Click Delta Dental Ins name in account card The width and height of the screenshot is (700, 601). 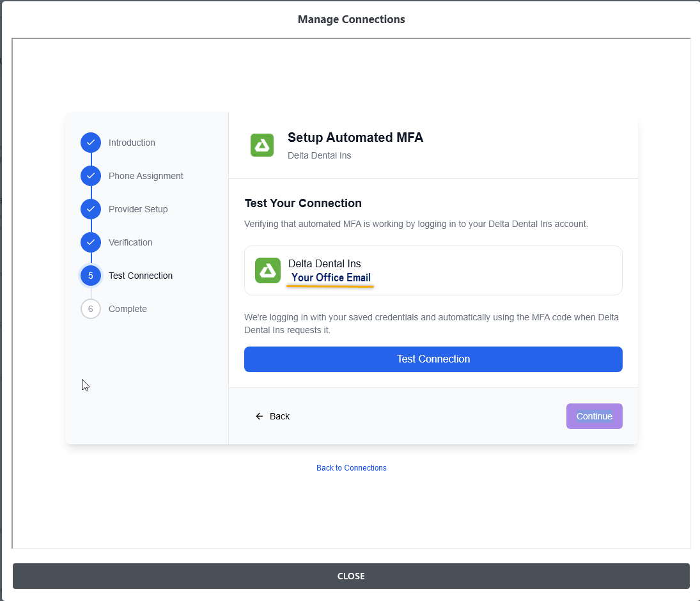325,263
